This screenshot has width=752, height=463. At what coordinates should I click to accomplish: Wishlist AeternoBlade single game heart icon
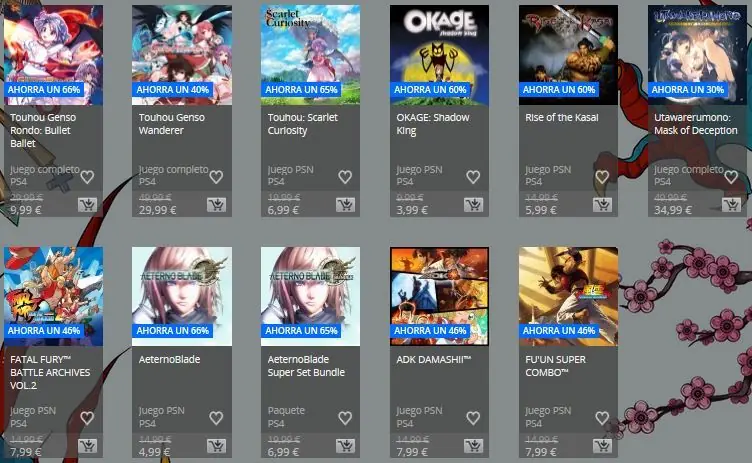point(216,418)
